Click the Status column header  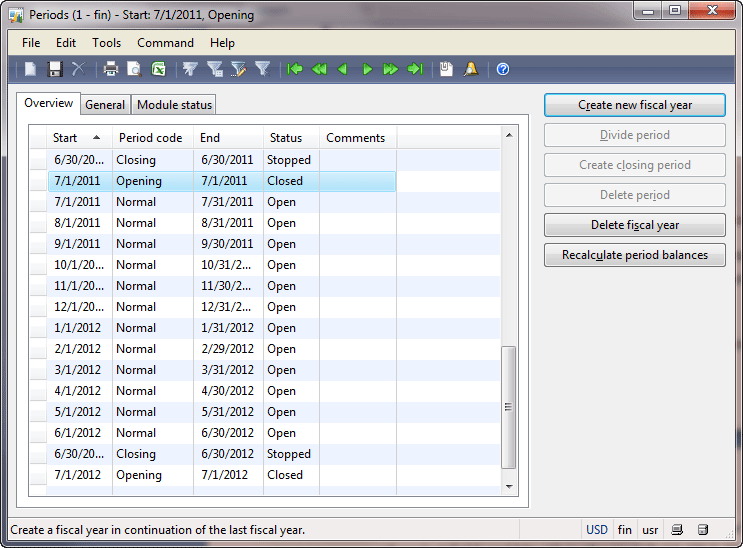[291, 138]
